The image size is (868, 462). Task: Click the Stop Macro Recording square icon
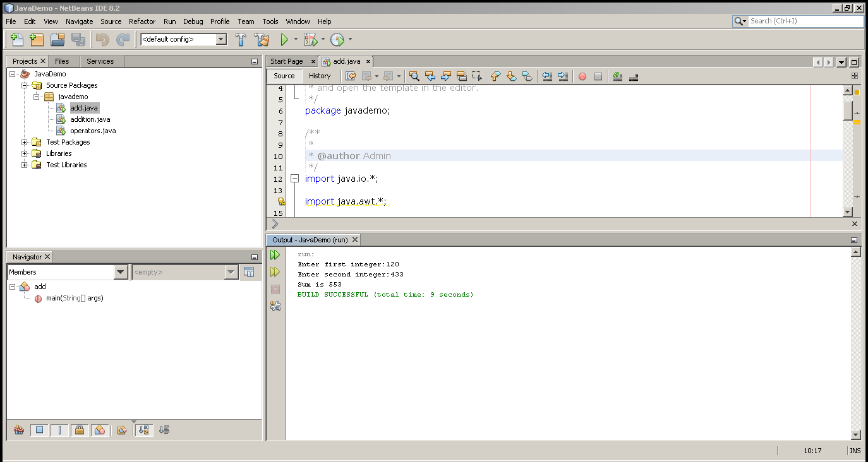[598, 76]
